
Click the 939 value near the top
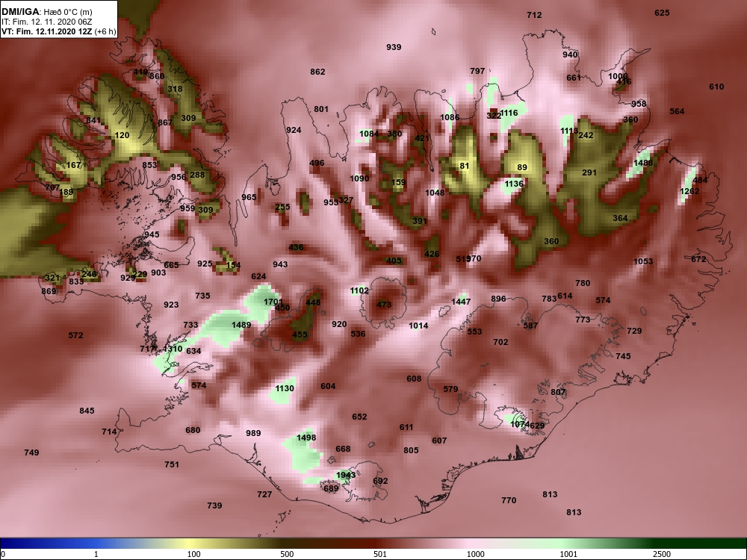click(394, 47)
